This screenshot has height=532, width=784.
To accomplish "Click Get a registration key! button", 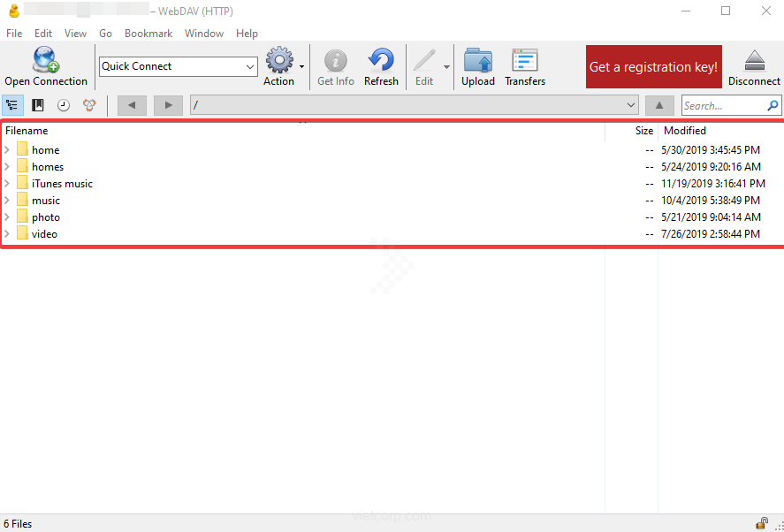I will coord(653,67).
